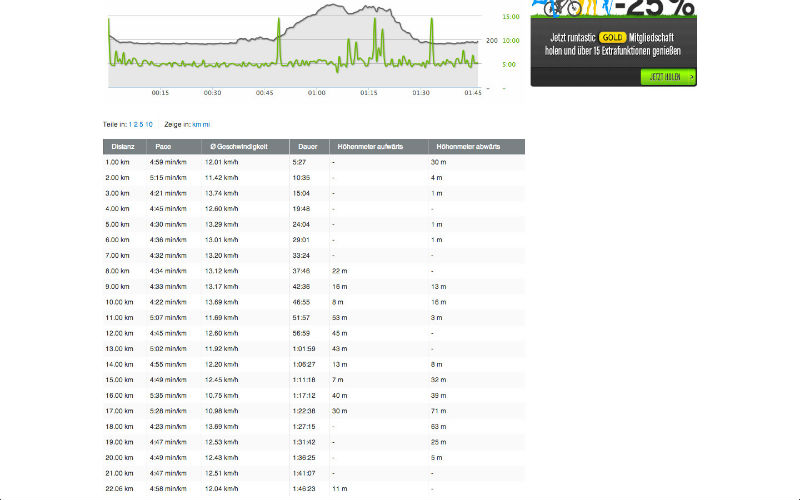Click the '30 m' descent cell in the 1.00 km row

[438, 162]
